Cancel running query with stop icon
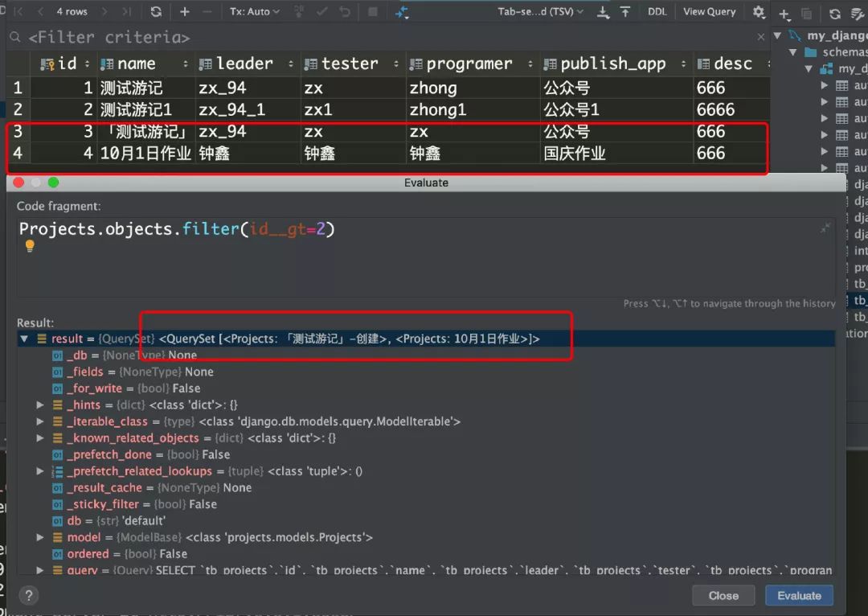868x616 pixels. pos(373,11)
